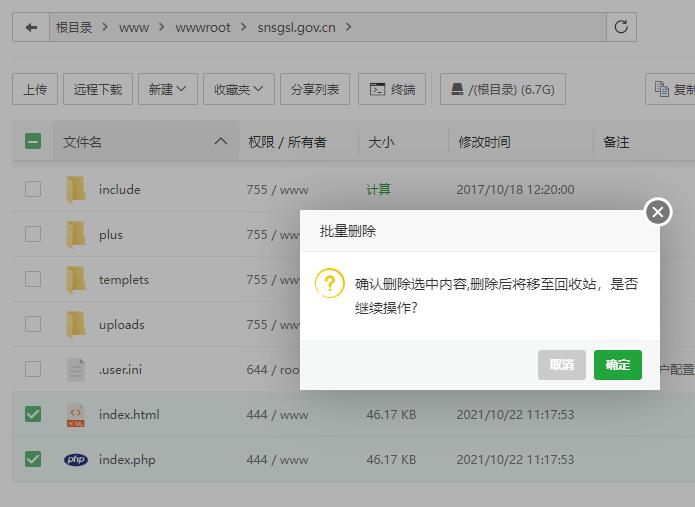Open the plus folder name
The height and width of the screenshot is (507, 695).
point(111,235)
